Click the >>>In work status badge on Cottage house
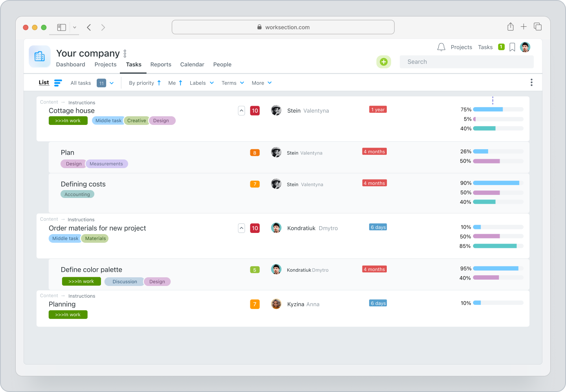Image resolution: width=566 pixels, height=392 pixels. (x=68, y=121)
